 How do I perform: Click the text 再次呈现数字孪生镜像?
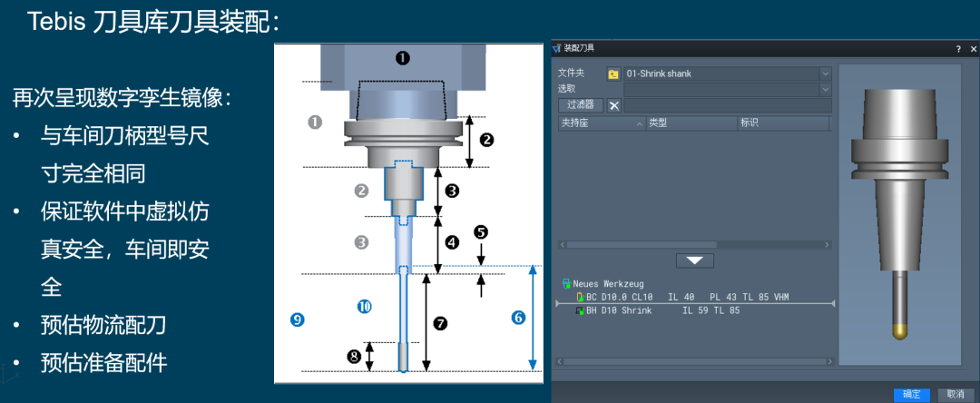point(122,98)
